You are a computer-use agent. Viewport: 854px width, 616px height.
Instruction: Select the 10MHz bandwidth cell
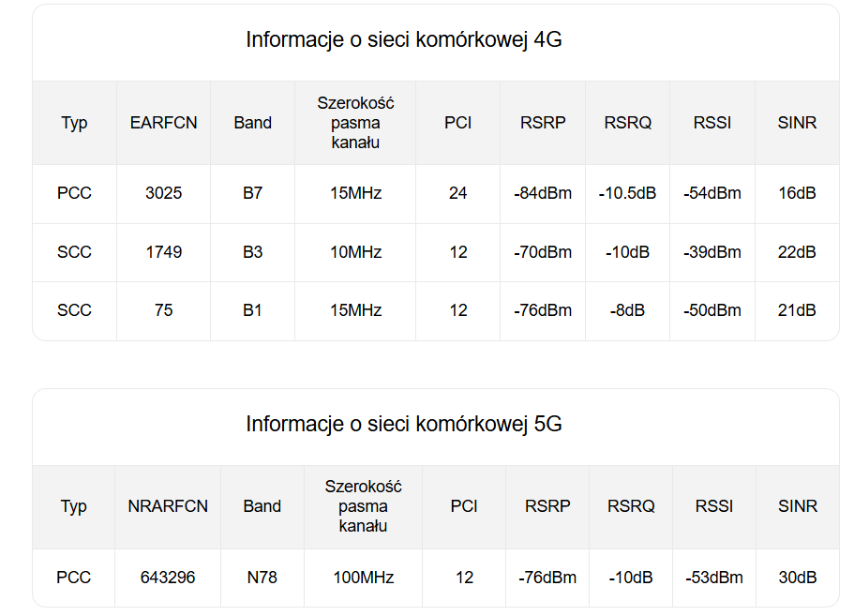coord(355,251)
